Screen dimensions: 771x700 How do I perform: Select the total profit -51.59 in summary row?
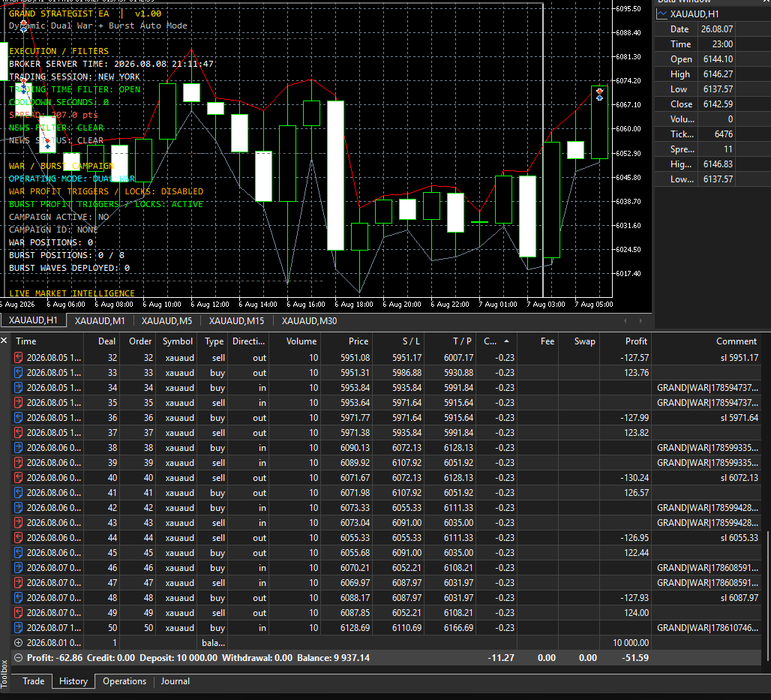tap(635, 658)
